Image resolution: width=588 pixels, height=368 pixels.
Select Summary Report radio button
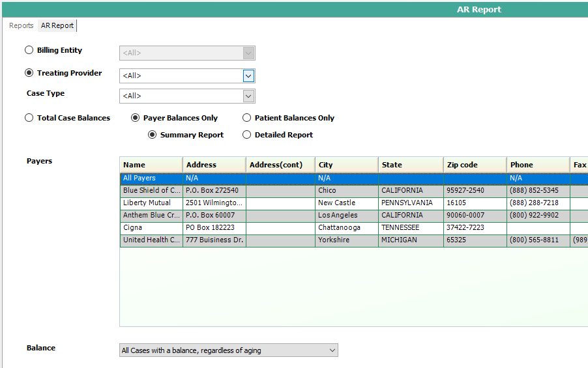pos(152,135)
